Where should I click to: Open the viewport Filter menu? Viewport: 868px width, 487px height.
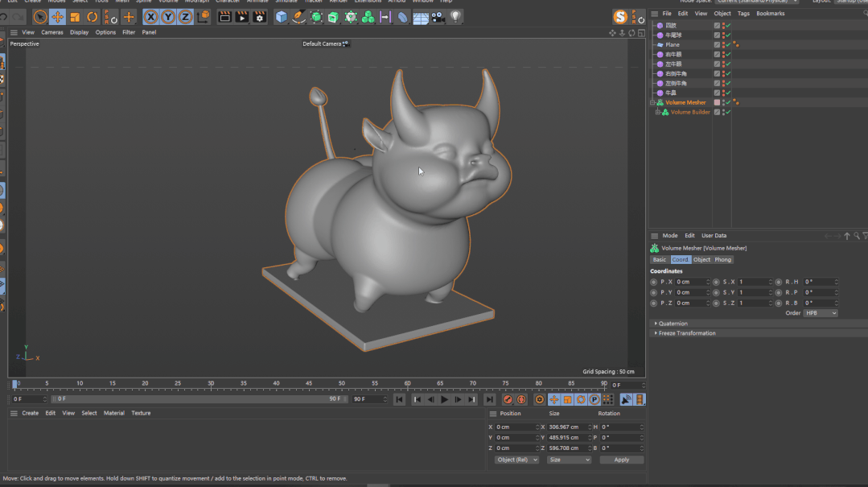[x=129, y=32]
